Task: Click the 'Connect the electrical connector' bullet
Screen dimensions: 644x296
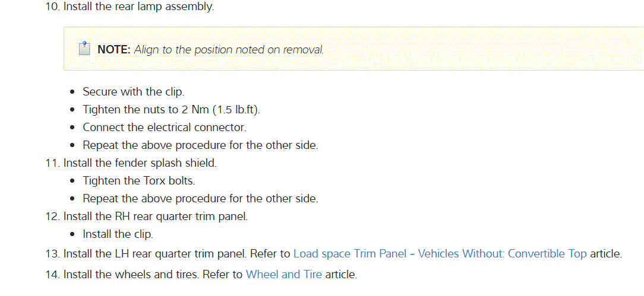Action: click(164, 128)
